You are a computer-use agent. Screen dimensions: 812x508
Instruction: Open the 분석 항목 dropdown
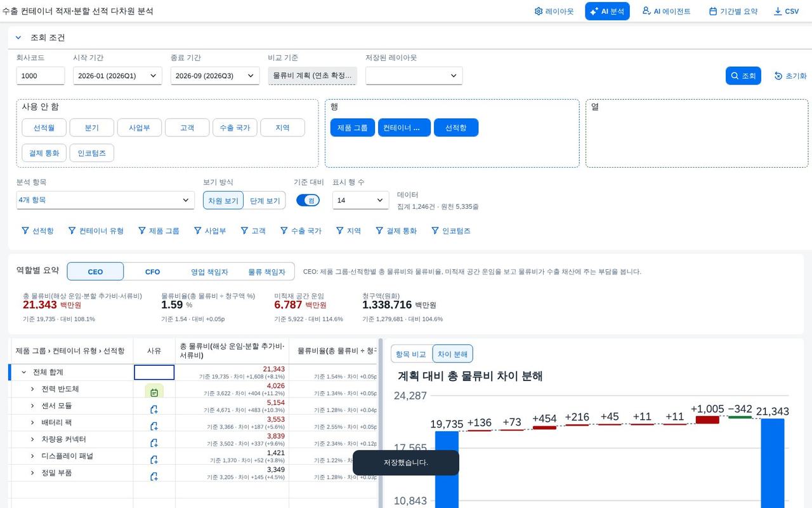pos(105,200)
